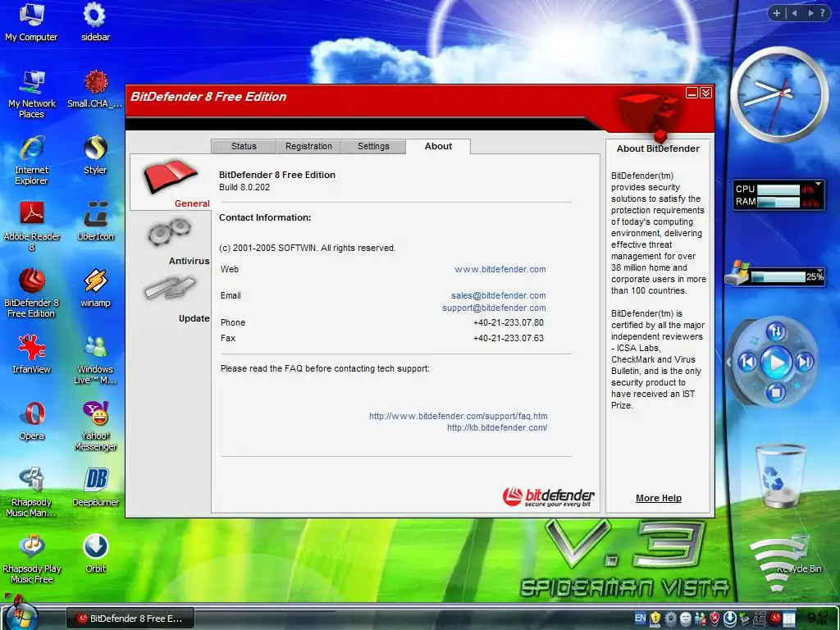Click the bitdefender logo in the window

tap(549, 497)
